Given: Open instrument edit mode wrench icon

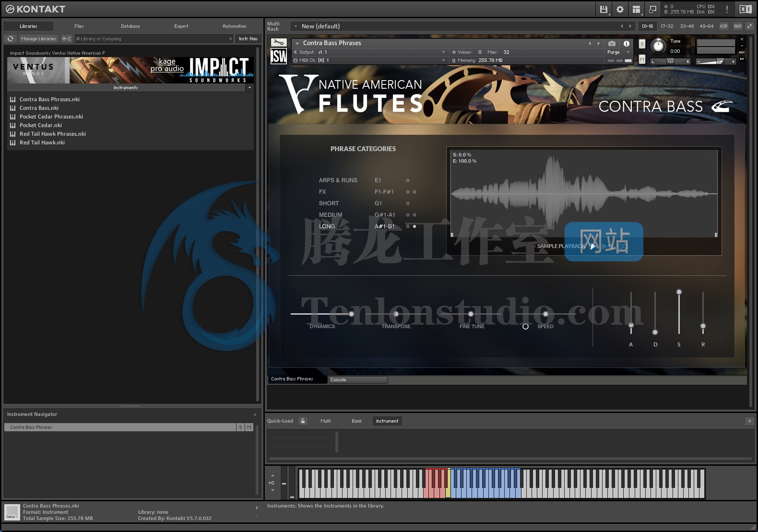Looking at the screenshot, I should [x=279, y=43].
